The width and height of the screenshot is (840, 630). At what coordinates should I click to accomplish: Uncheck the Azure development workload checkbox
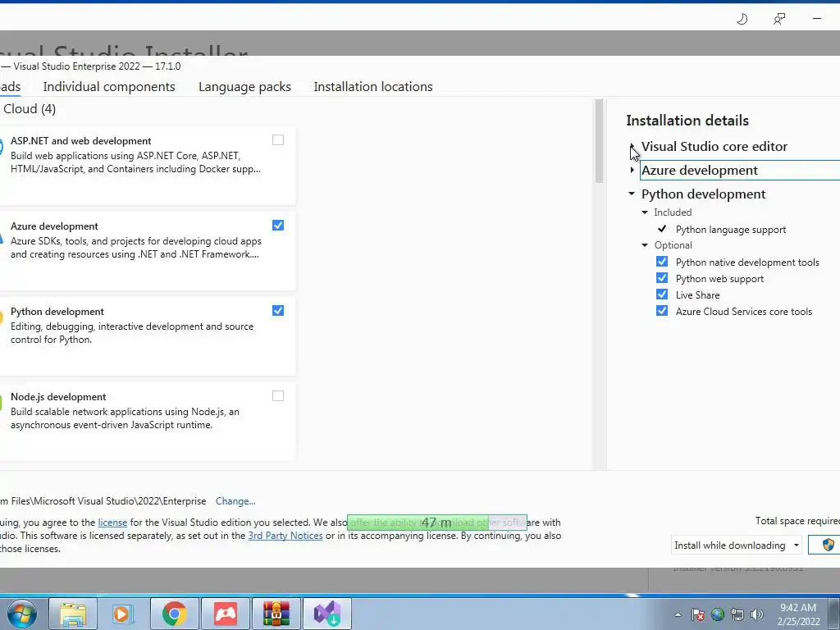[x=278, y=225]
